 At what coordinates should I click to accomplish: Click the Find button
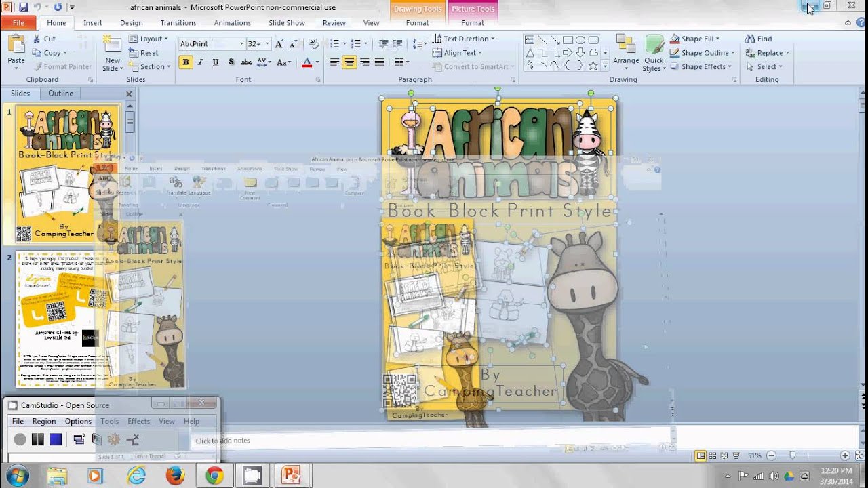759,39
